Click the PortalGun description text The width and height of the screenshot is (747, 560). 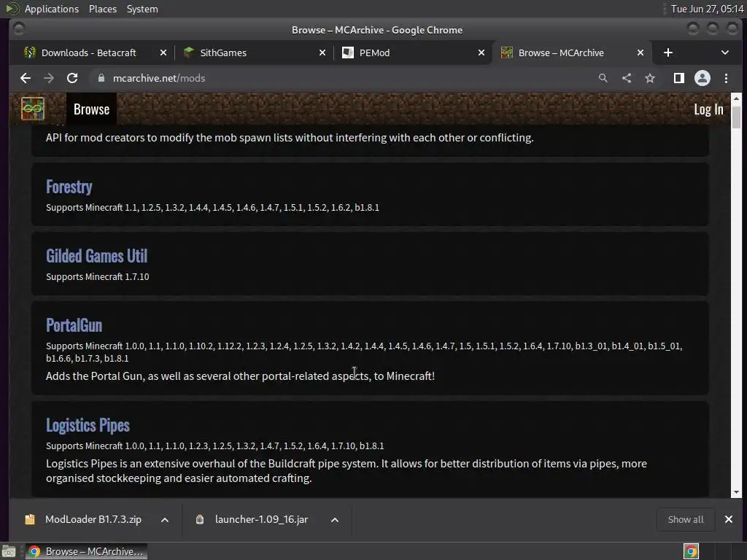coord(240,376)
